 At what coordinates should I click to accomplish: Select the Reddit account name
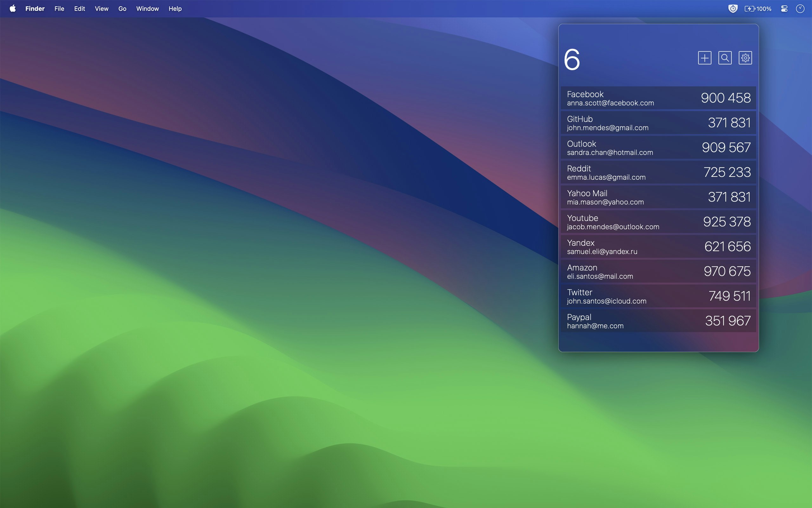point(579,168)
